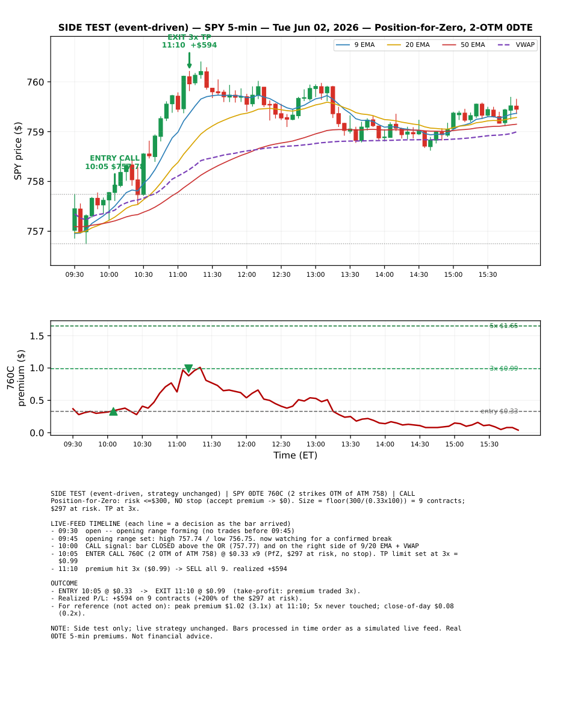
Task: Click the 0.0 tick on premium axis
Action: coord(37,433)
